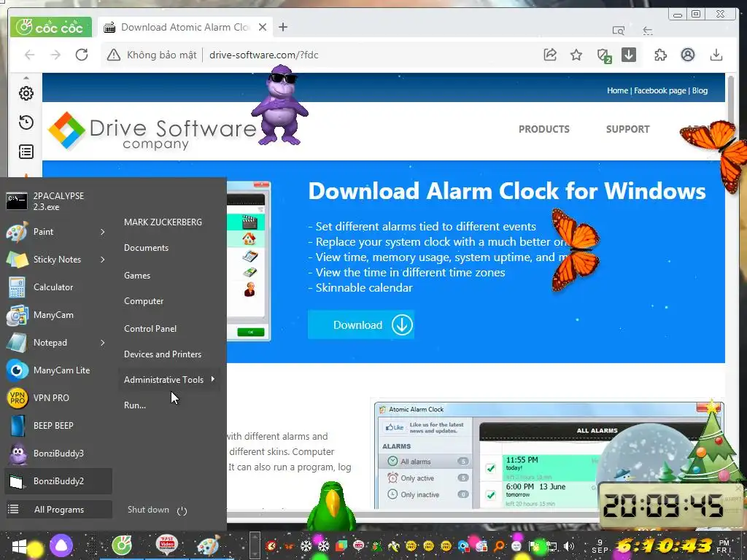747x560 pixels.
Task: Open the MARK ZUCKERBERG user folder
Action: (163, 222)
